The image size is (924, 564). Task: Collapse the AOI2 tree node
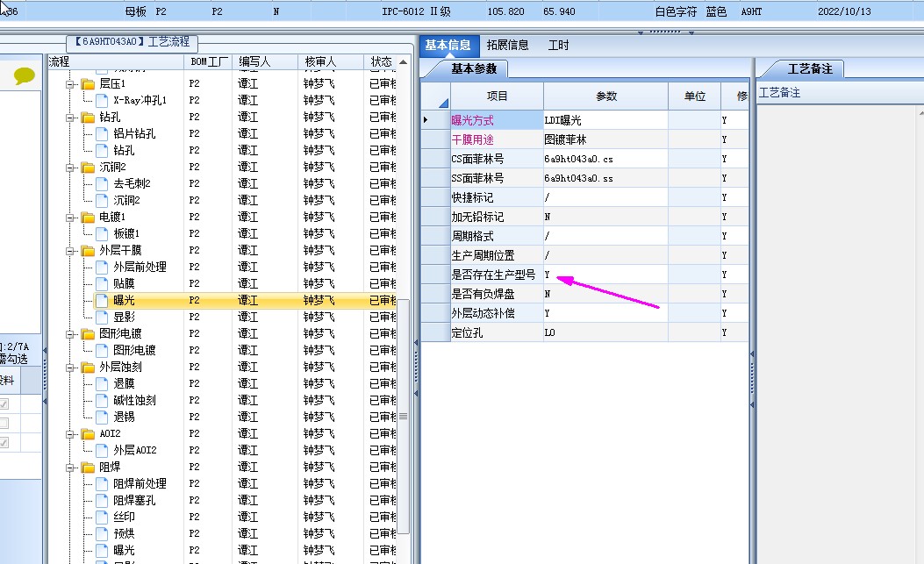pos(69,435)
